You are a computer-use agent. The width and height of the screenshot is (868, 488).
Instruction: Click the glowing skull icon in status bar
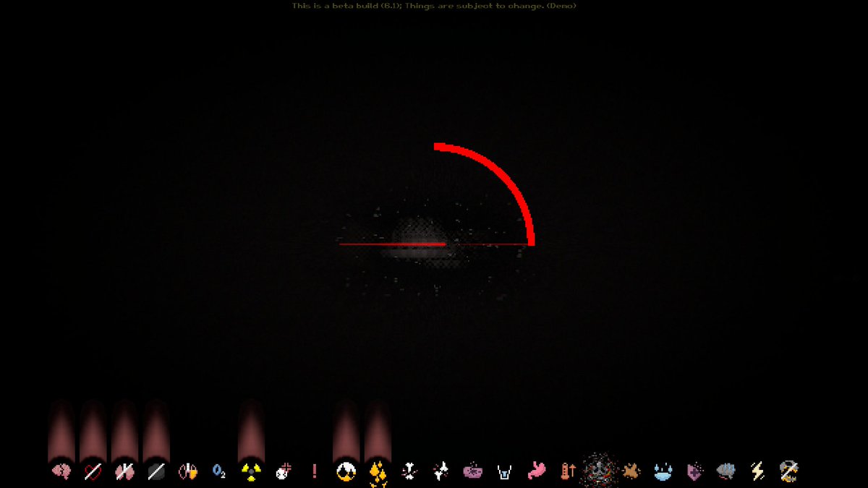600,471
